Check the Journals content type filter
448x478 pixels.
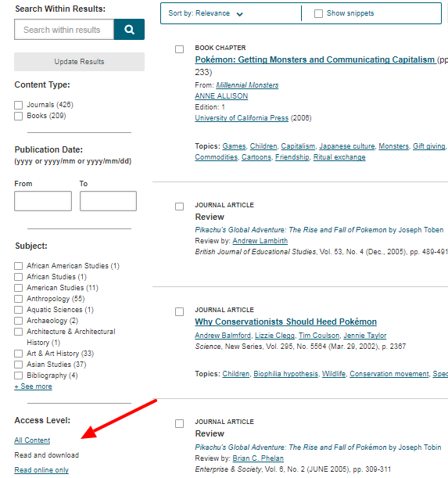pyautogui.click(x=18, y=105)
